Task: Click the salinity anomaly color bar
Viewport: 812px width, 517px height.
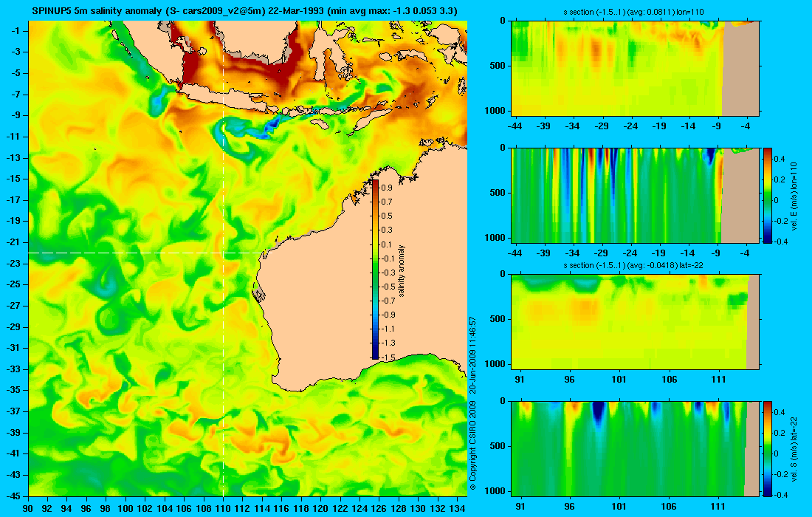Action: coord(376,270)
